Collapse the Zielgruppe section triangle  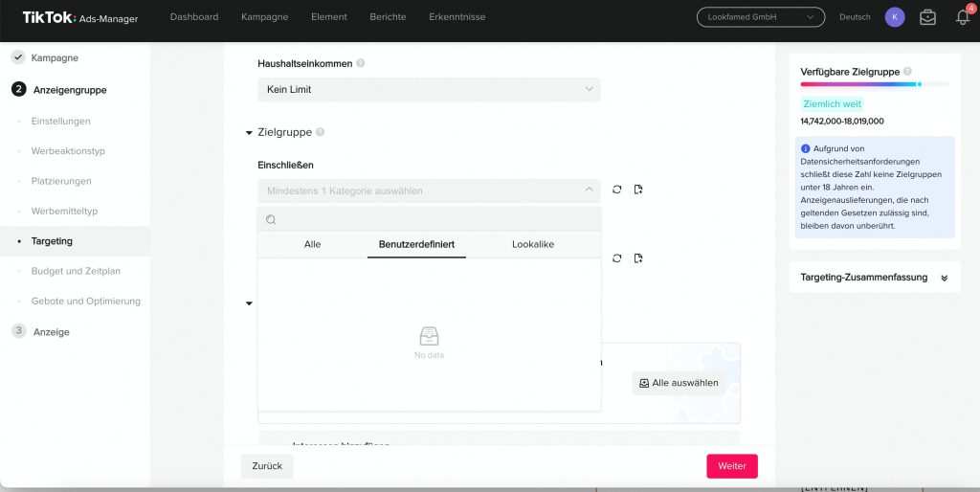249,132
